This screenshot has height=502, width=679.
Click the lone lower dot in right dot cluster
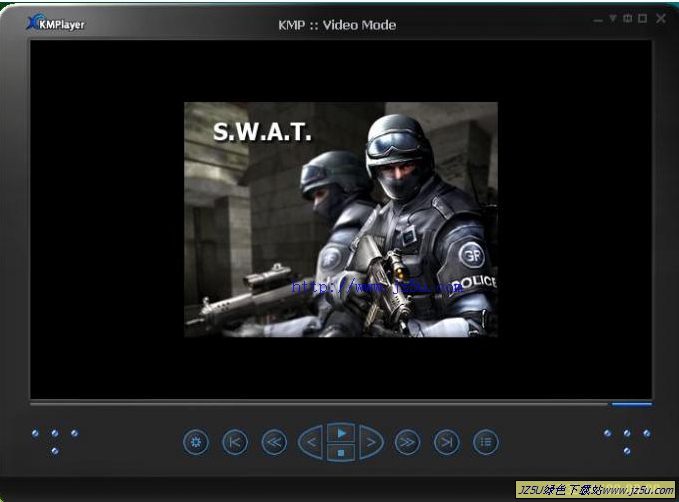627,451
